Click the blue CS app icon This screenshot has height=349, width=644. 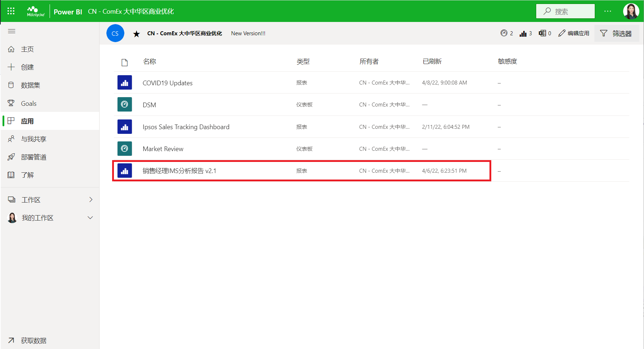click(115, 33)
